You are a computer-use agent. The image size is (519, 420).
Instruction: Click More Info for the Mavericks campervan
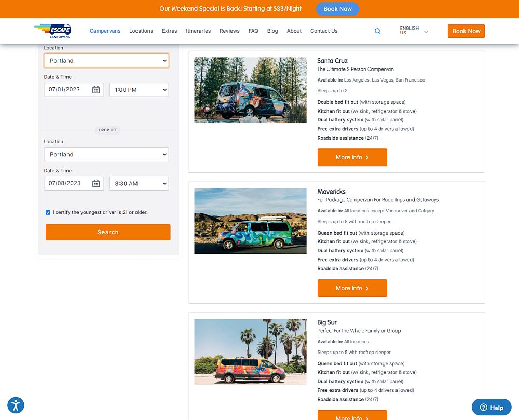(x=352, y=288)
